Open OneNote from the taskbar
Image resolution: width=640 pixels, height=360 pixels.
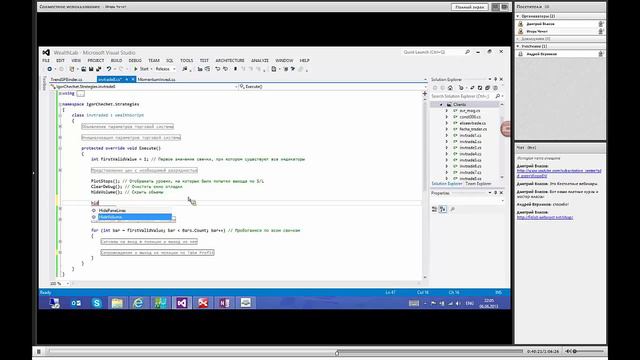coord(224,303)
